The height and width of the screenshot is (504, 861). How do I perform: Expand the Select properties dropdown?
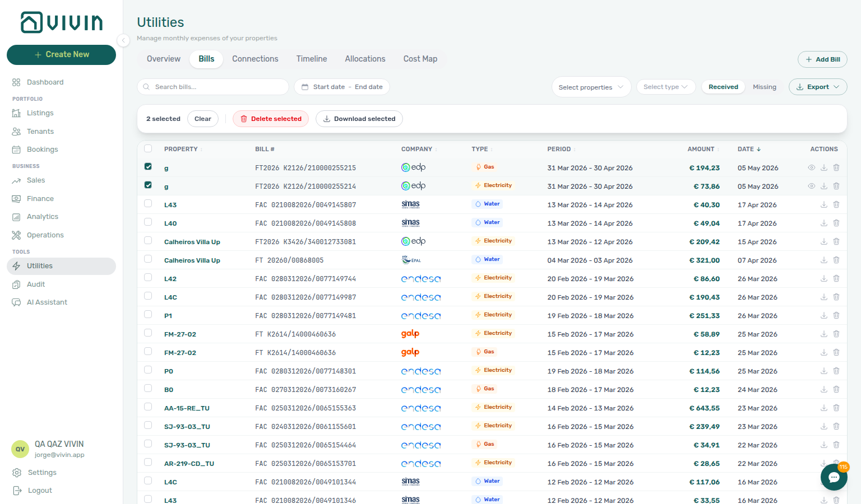(591, 87)
